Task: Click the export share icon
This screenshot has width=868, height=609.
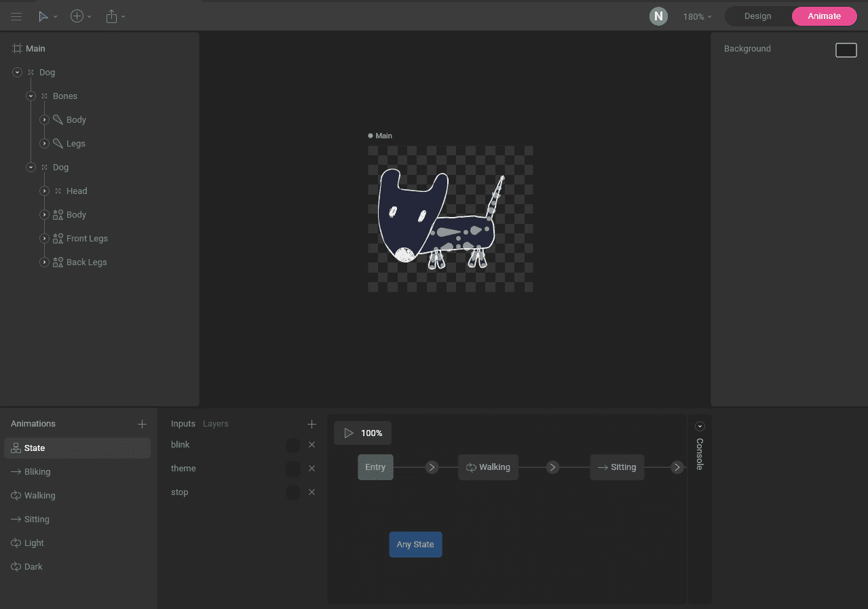Action: (x=112, y=16)
